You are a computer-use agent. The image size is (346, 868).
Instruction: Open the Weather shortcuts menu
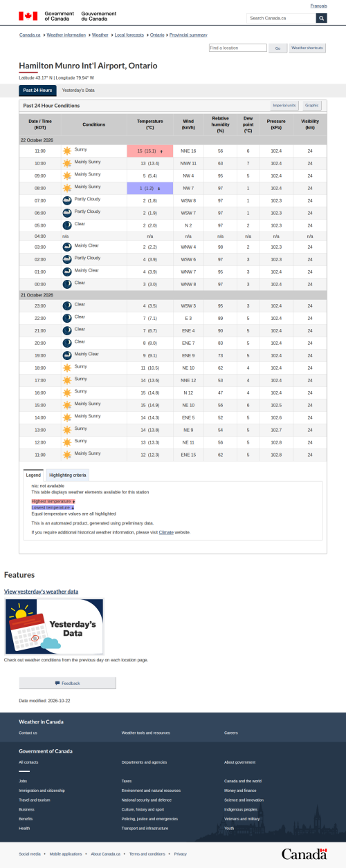click(307, 48)
